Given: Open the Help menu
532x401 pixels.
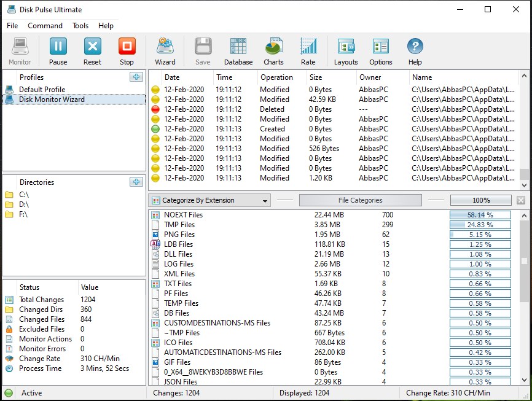Looking at the screenshot, I should pyautogui.click(x=106, y=26).
